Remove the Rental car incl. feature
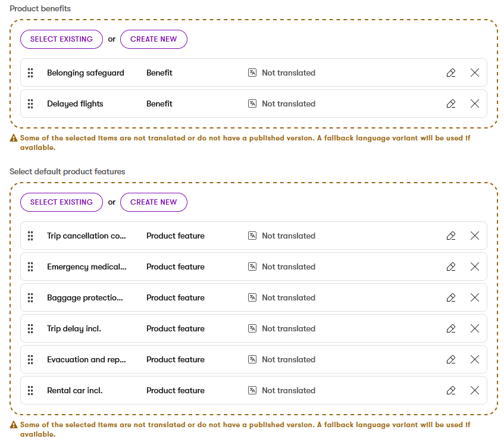Viewport: 504px width, 442px height. pyautogui.click(x=475, y=390)
